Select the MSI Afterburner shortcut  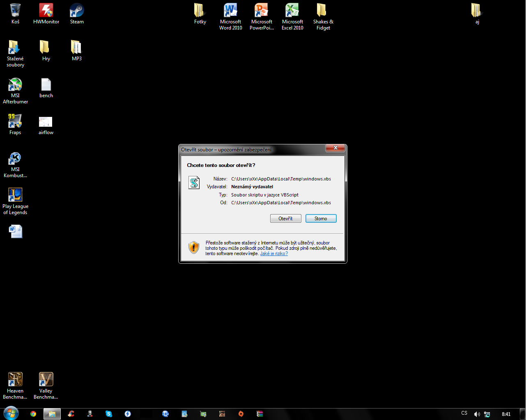pyautogui.click(x=15, y=91)
